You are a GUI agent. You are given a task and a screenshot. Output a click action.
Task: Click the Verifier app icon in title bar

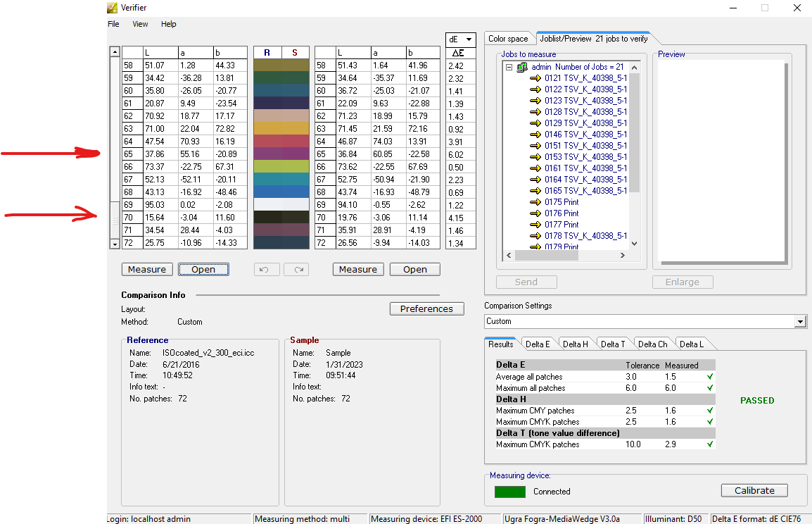coord(112,8)
